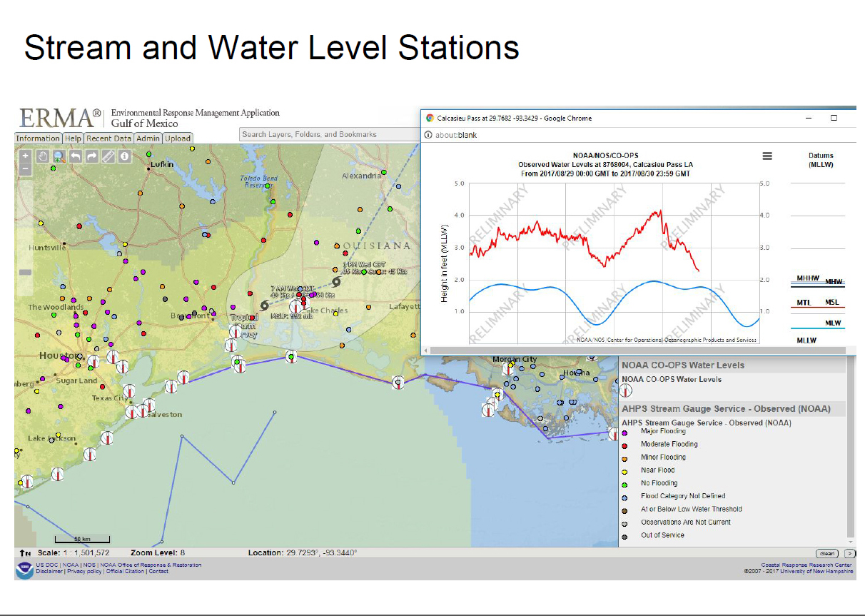Open the chart hamburger menu in Calcasieu Pass window
Viewport: 865px width, 616px height.
click(x=768, y=156)
